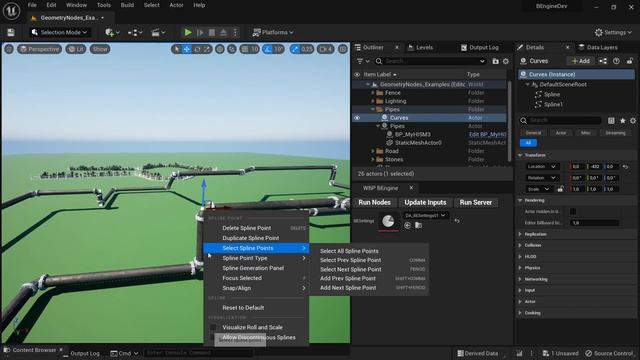This screenshot has width=640, height=360.
Task: Open surface snapping options icon
Action: tap(232, 49)
